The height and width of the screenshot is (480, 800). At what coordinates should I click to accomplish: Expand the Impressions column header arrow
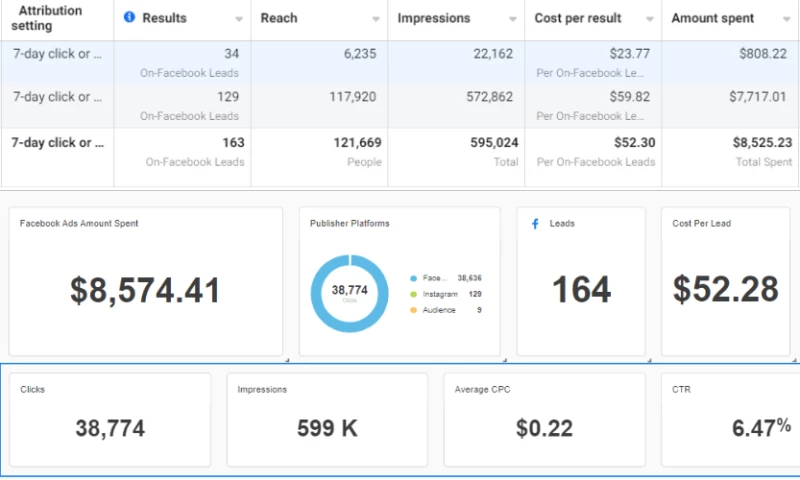[x=512, y=19]
